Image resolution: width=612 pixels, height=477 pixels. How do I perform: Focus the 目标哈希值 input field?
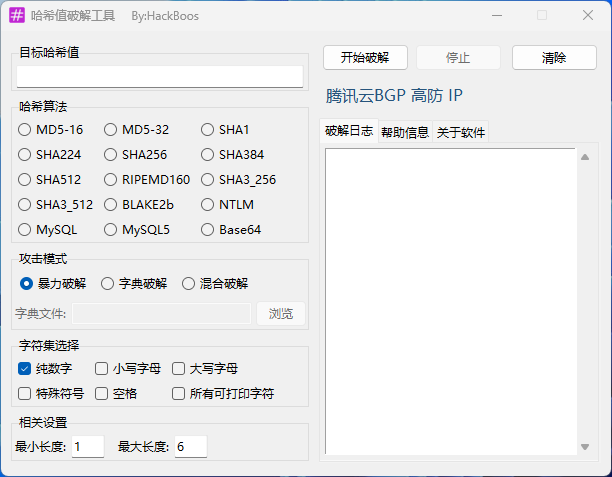point(160,77)
